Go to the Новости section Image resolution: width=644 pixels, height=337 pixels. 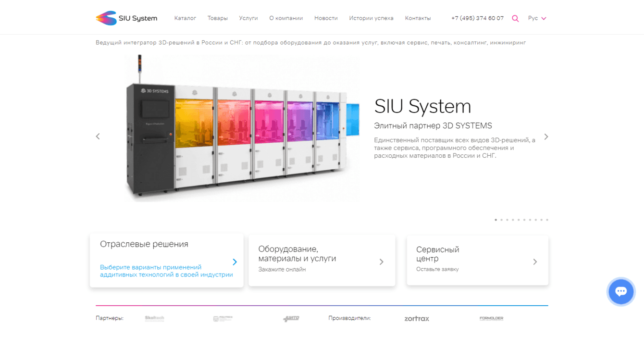(x=326, y=18)
